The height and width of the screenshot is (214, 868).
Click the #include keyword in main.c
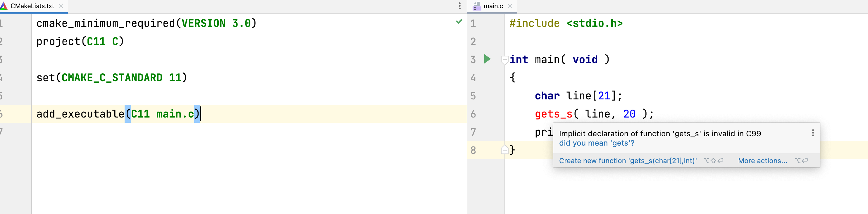tap(534, 23)
